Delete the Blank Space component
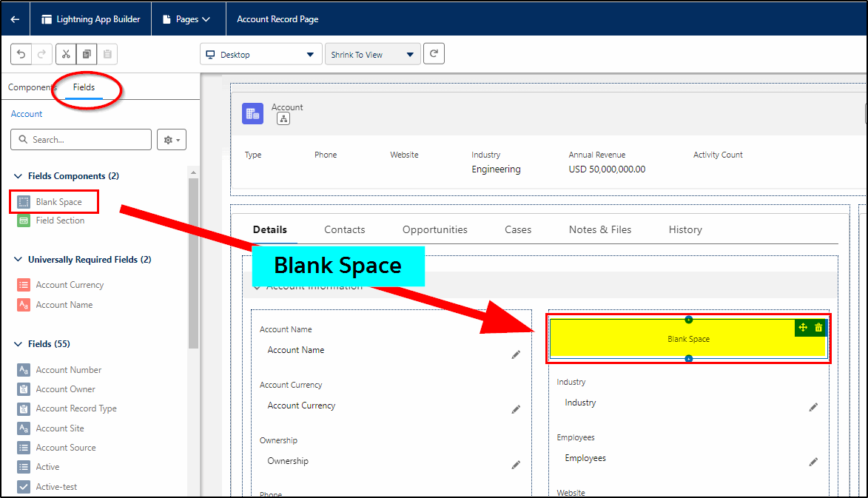 coord(818,328)
